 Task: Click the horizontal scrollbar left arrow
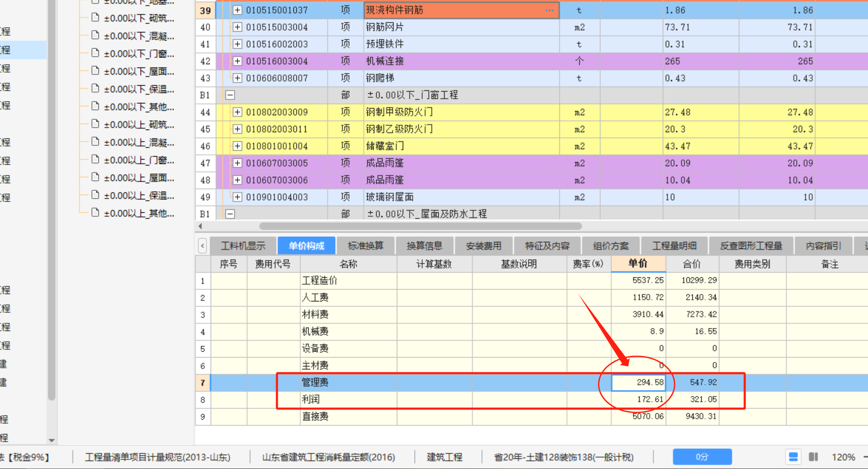click(200, 226)
